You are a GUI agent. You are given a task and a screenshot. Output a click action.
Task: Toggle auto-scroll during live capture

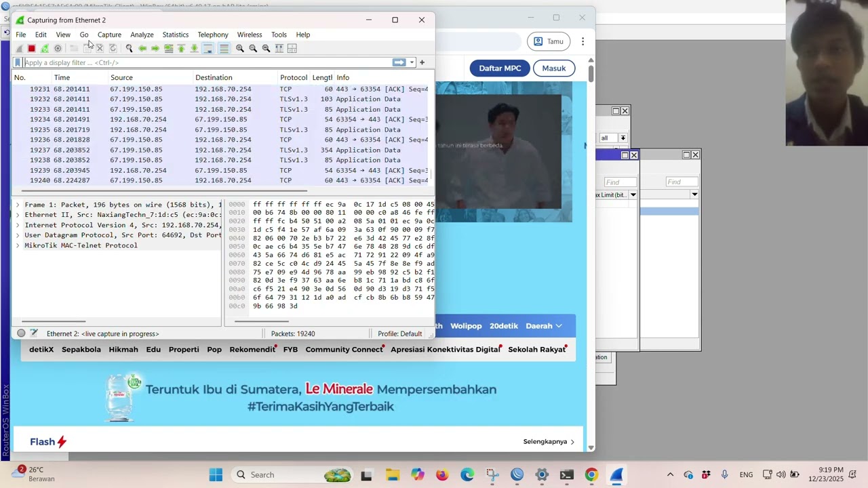click(208, 48)
